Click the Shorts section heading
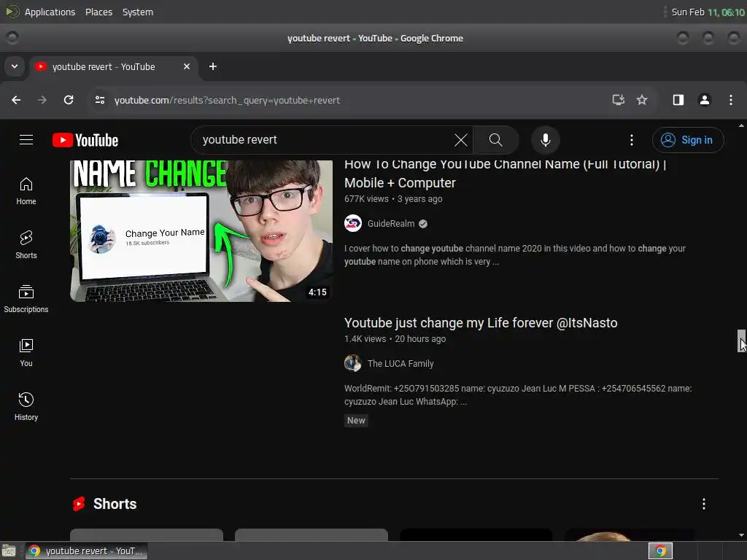Viewport: 747px width, 560px height. pyautogui.click(x=115, y=504)
